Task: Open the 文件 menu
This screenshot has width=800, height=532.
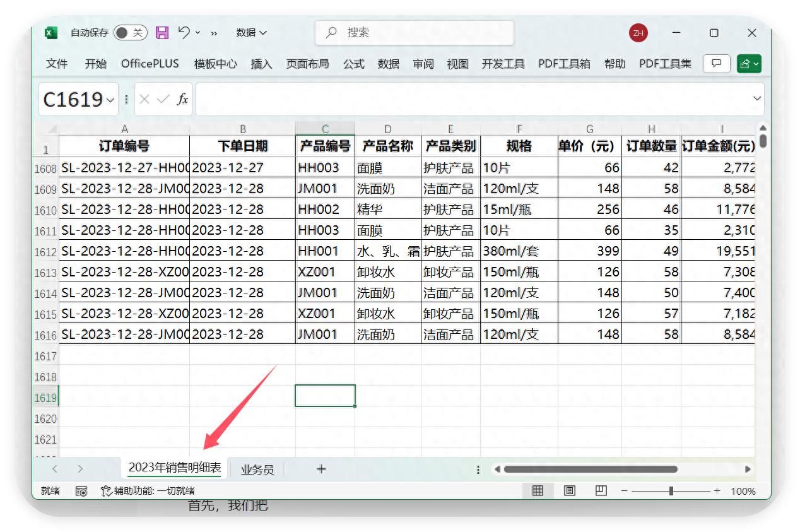Action: (x=57, y=64)
